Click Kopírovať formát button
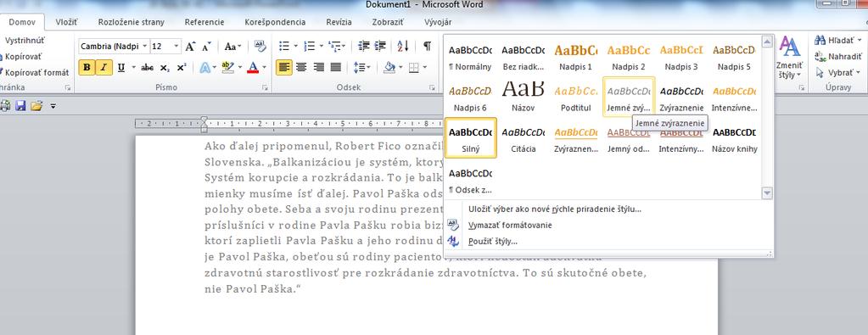This screenshot has height=335, width=868. click(34, 72)
